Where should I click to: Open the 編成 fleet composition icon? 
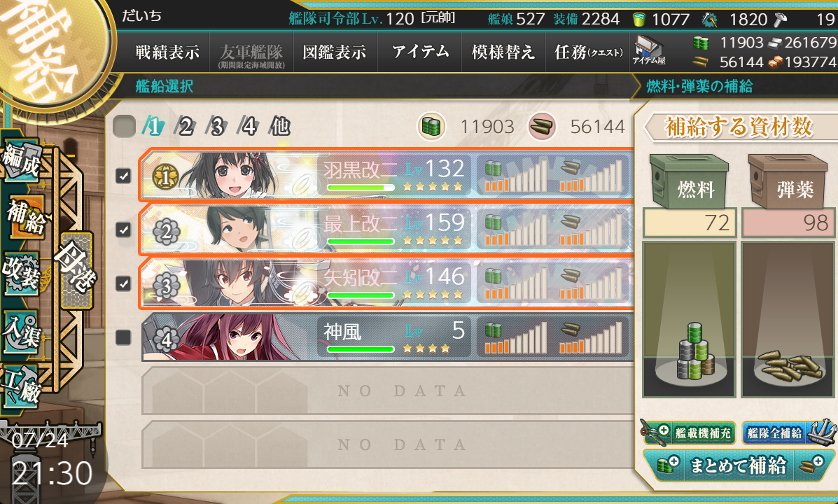coord(22,160)
